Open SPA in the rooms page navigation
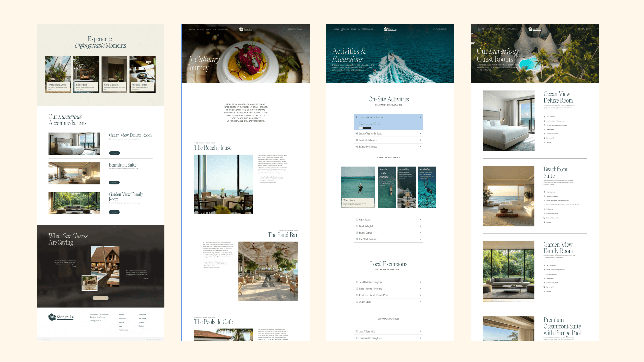The width and height of the screenshot is (644, 362). coord(503,29)
